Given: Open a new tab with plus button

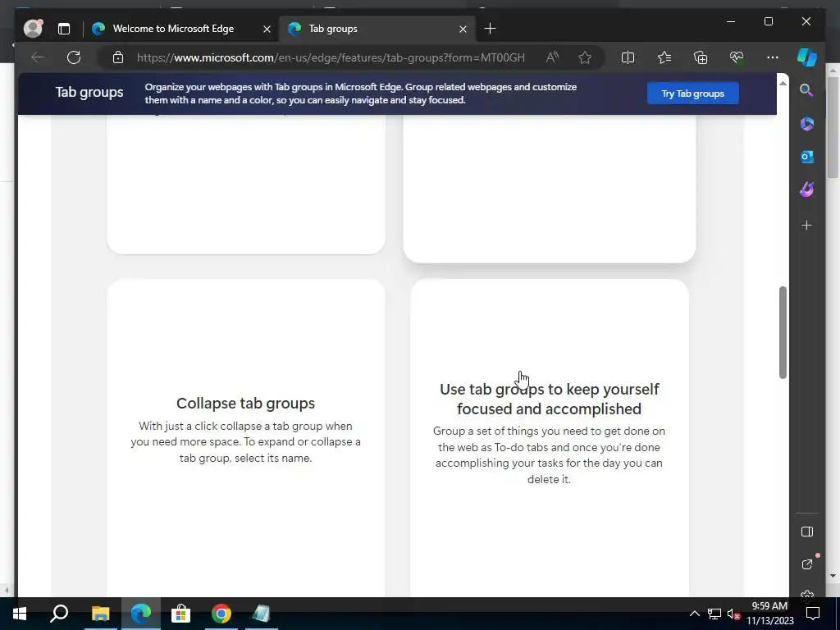Looking at the screenshot, I should (x=490, y=29).
